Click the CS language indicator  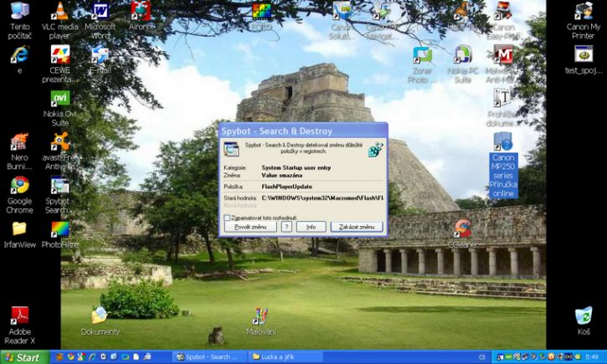point(482,357)
